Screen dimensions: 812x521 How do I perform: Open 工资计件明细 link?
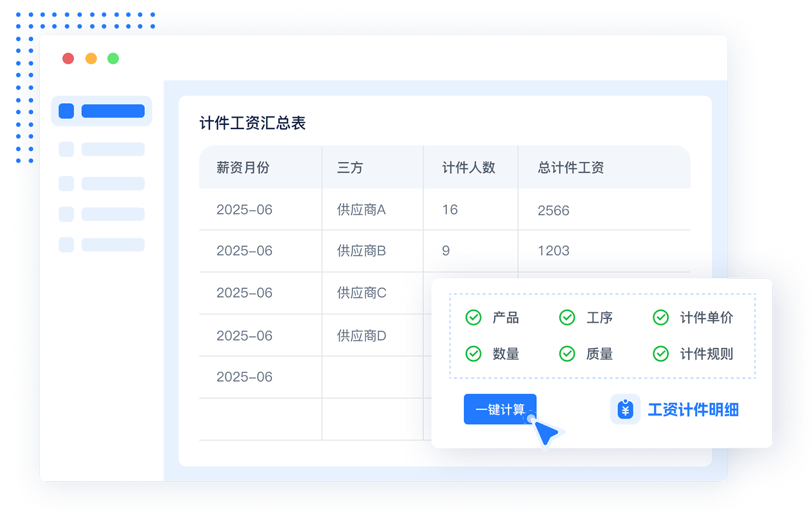coord(694,410)
